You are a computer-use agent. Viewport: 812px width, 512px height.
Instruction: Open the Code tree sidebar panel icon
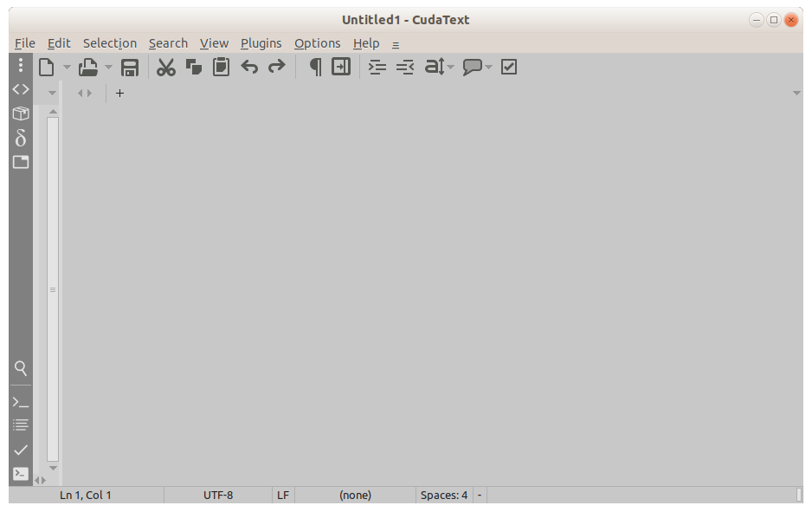click(x=21, y=89)
